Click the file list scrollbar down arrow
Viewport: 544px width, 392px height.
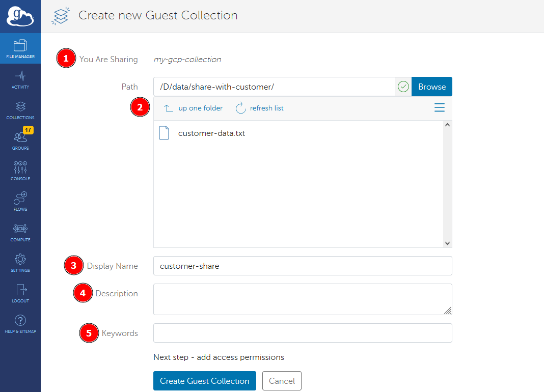click(x=447, y=243)
